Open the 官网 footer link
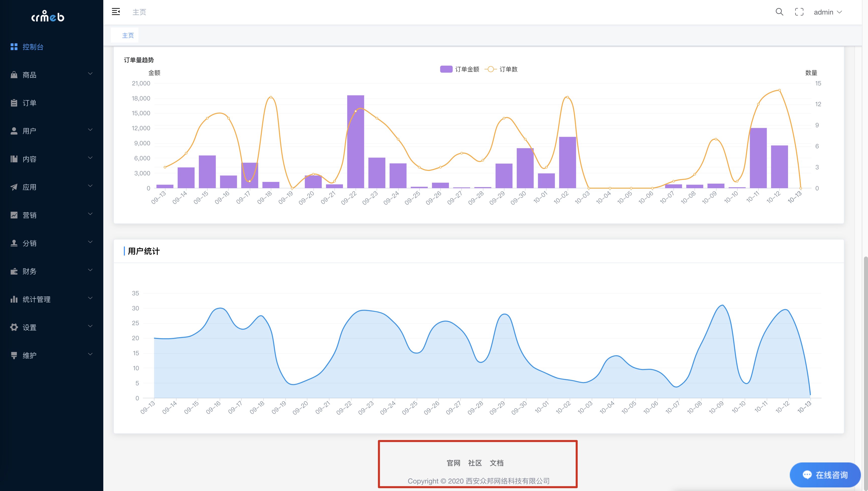Screen dimensions: 868x491 [x=453, y=463]
